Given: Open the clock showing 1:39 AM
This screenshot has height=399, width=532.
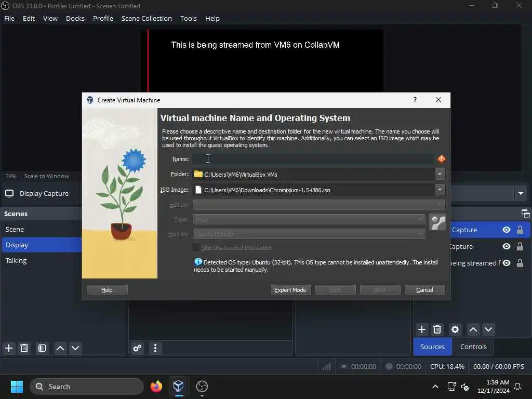Looking at the screenshot, I should pos(494,387).
